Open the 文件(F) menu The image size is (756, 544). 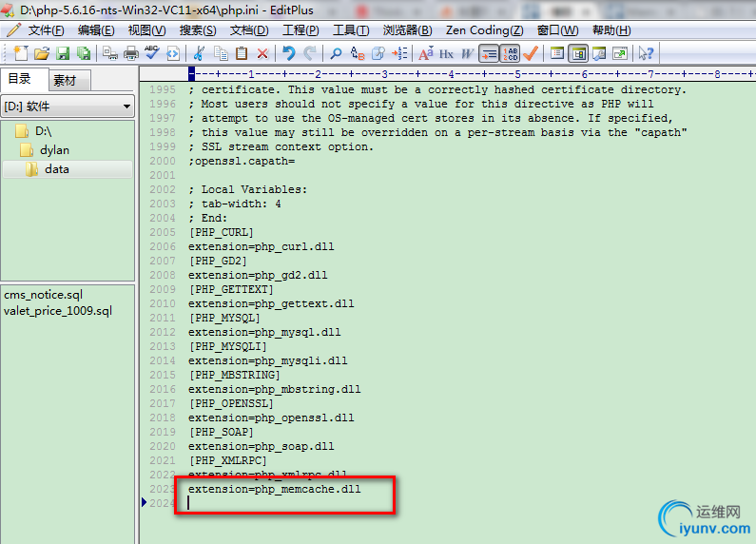point(46,30)
